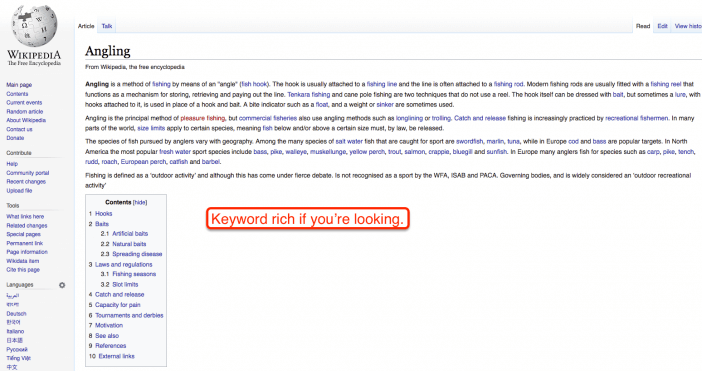702x371 pixels.
Task: Jump to See also section
Action: tap(107, 336)
